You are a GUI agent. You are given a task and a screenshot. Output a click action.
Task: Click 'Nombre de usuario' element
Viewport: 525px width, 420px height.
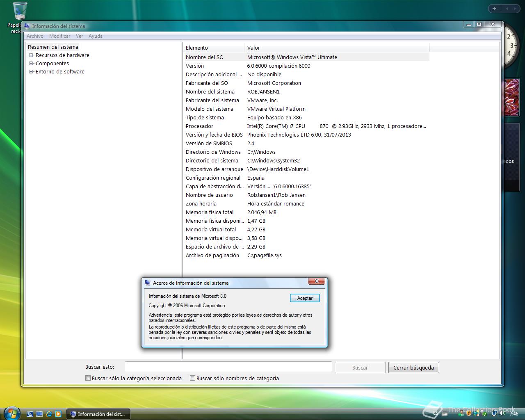point(209,195)
